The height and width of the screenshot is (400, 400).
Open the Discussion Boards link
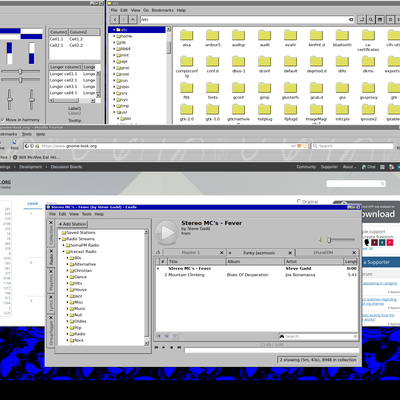click(x=66, y=167)
